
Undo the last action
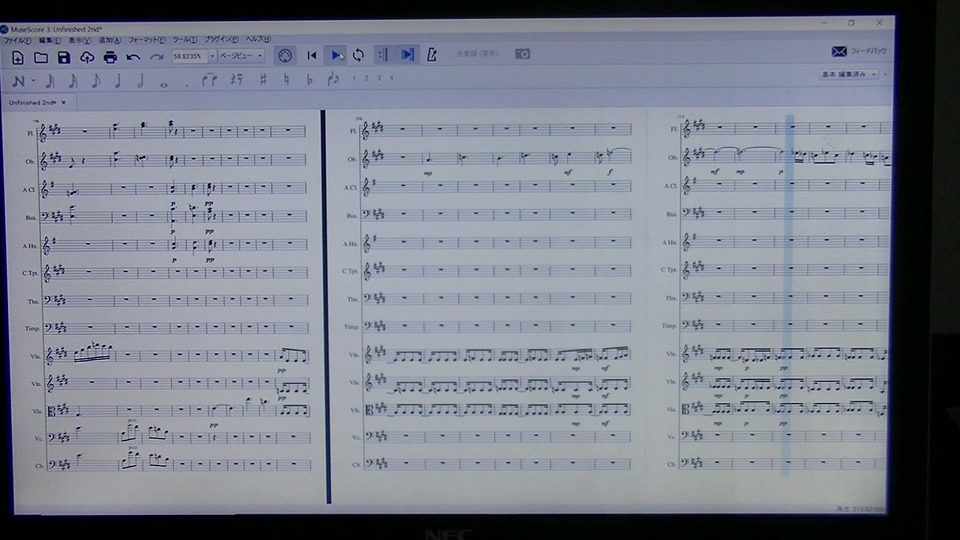(133, 58)
